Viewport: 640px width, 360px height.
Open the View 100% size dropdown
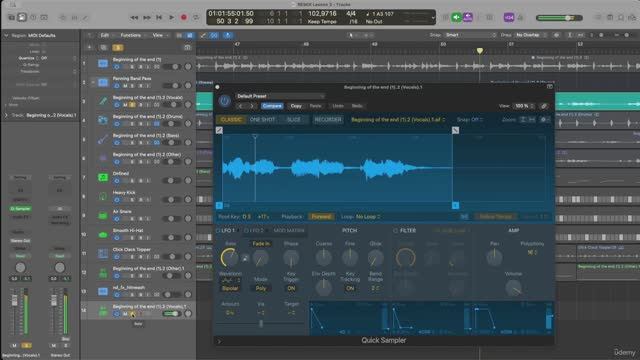(524, 106)
